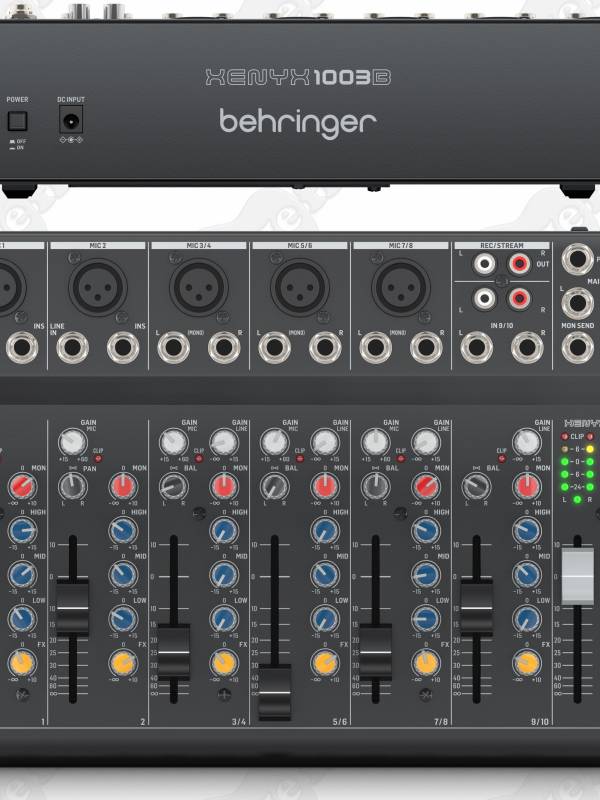This screenshot has height=800, width=600.
Task: Click channel 5/6 BAL knob
Action: [x=274, y=486]
